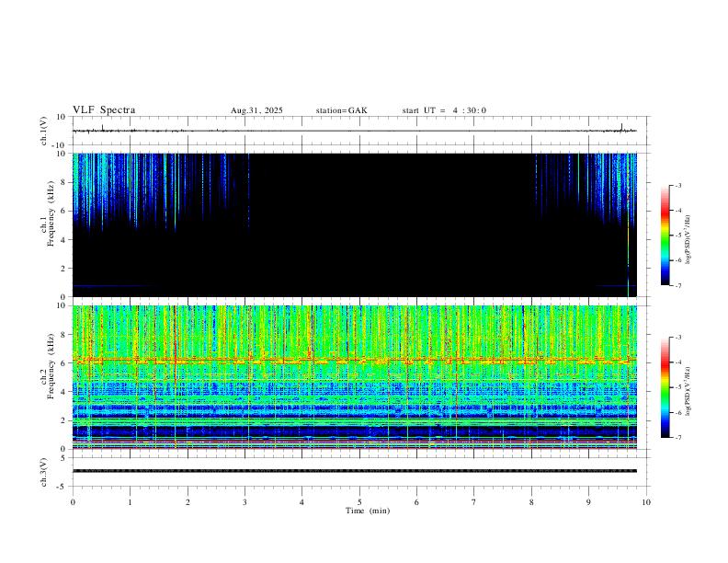
Task: Click the time axis tick label '0'
Action: 73,502
